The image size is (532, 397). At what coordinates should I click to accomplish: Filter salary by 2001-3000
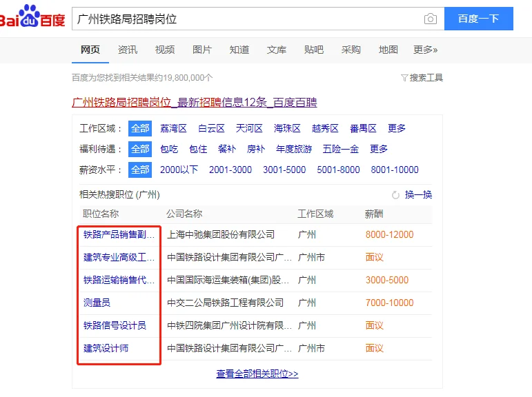[x=230, y=170]
